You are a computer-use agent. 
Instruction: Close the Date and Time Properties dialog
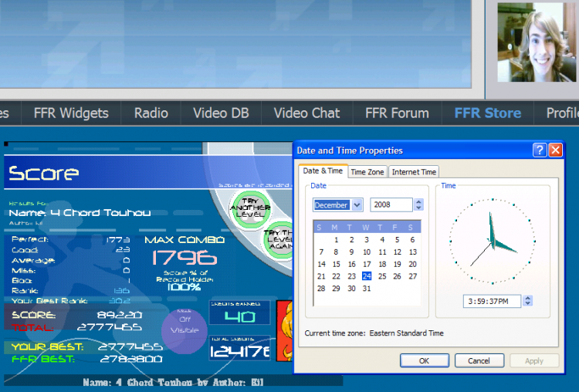tap(555, 150)
